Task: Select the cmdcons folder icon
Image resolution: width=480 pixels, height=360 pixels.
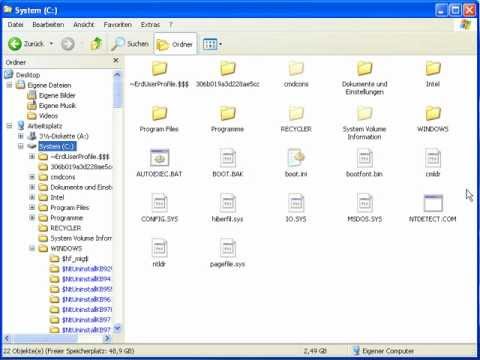Action: tap(296, 68)
